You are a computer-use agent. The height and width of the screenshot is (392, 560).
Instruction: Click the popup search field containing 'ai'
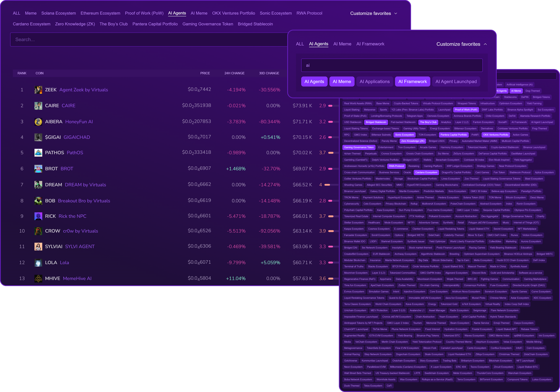[392, 65]
